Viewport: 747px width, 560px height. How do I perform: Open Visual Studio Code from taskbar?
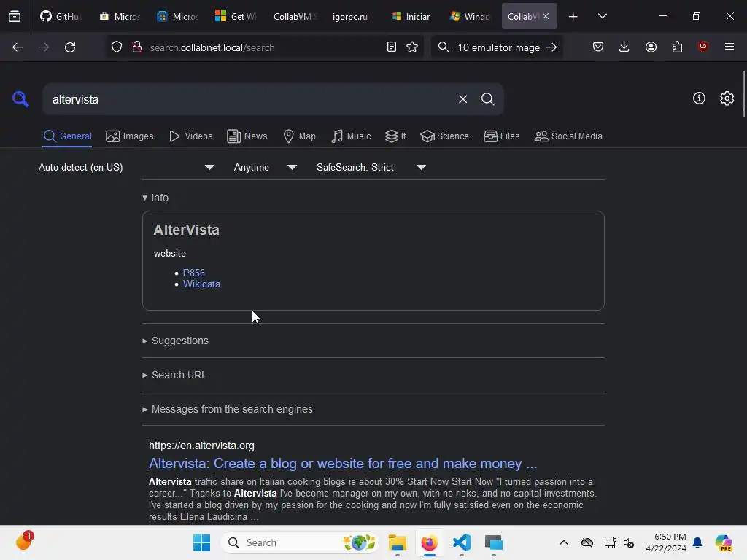[x=462, y=542]
